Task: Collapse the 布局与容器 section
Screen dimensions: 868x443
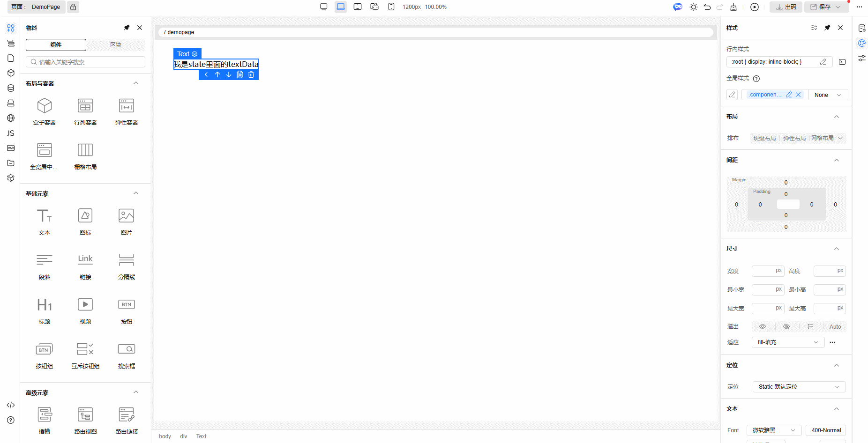Action: [136, 83]
